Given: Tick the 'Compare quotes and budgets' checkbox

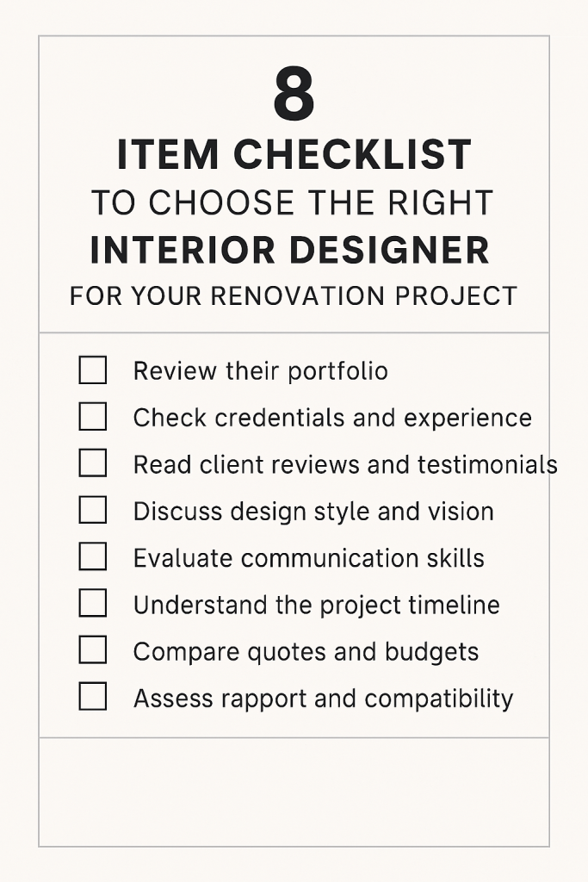Looking at the screenshot, I should (x=93, y=650).
